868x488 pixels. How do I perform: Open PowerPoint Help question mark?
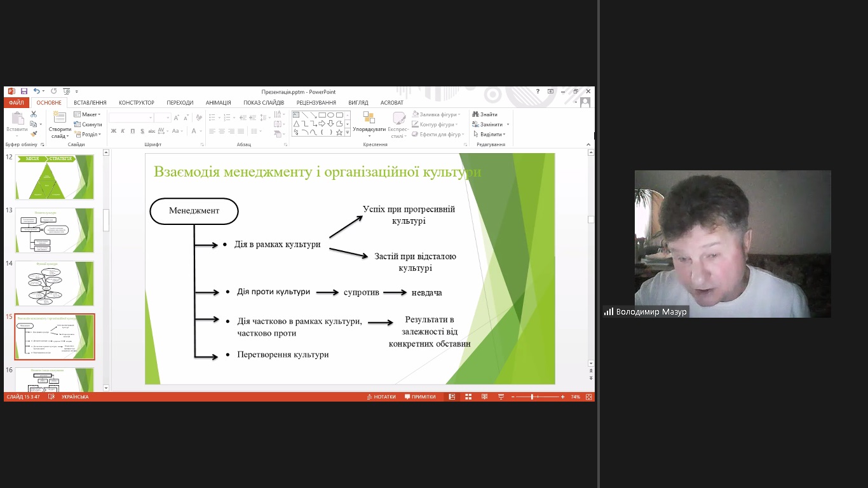538,91
